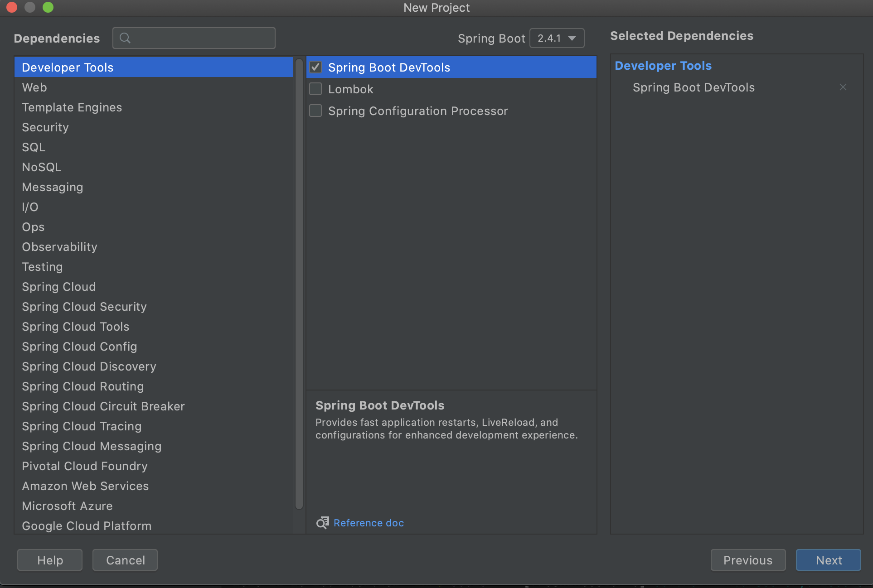Click the Reference doc icon

322,523
